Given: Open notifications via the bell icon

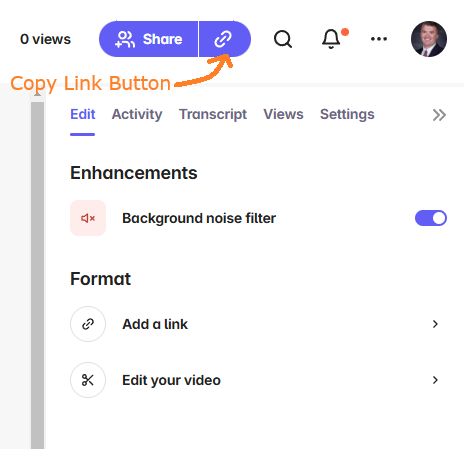Looking at the screenshot, I should 331,39.
